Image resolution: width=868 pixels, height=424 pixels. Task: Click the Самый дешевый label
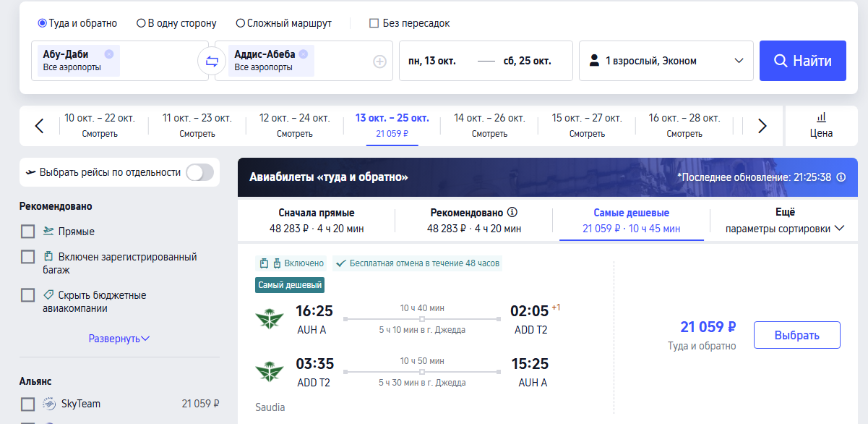[x=290, y=285]
